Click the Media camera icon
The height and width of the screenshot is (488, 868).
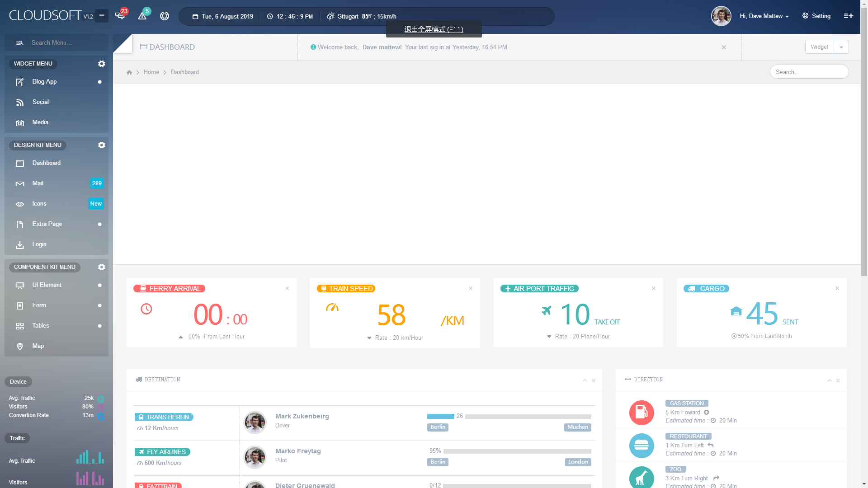20,123
